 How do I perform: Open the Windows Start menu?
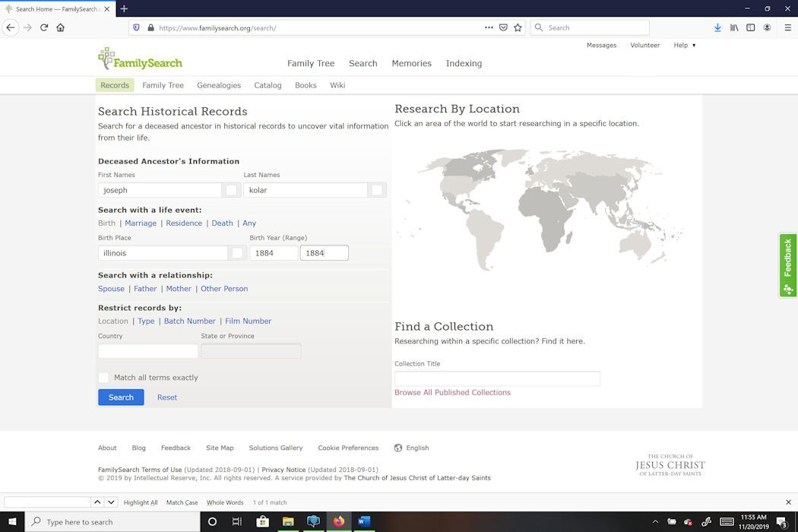coord(12,522)
